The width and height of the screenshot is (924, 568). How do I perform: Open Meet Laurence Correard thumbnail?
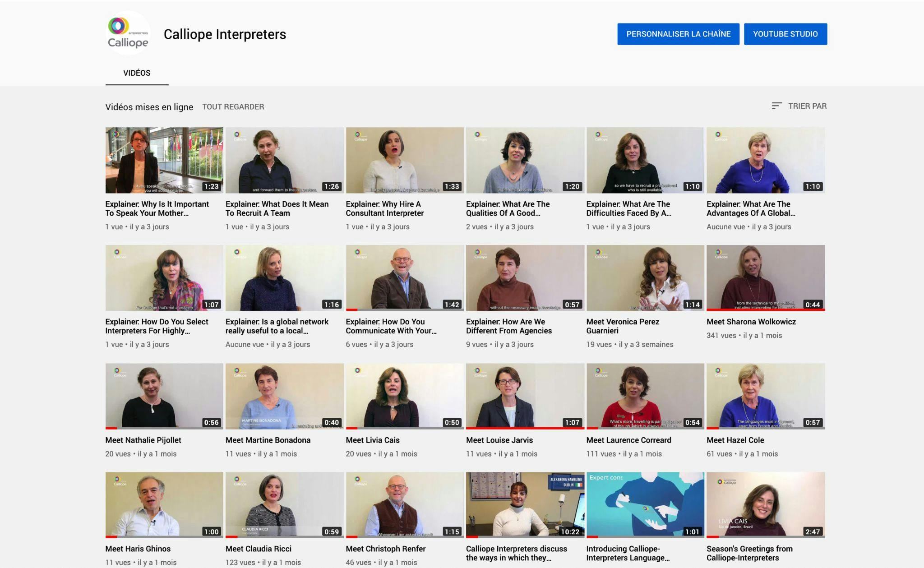coord(645,396)
